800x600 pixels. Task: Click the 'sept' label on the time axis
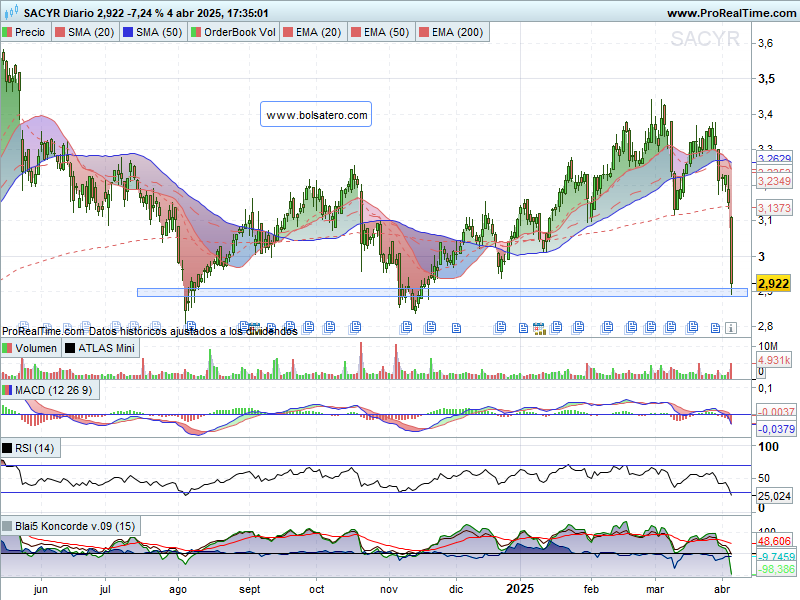pyautogui.click(x=249, y=589)
